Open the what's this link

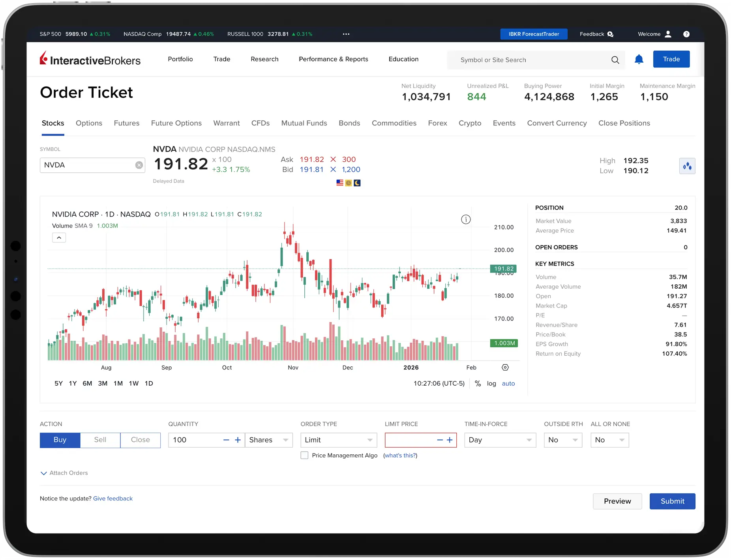(x=400, y=455)
